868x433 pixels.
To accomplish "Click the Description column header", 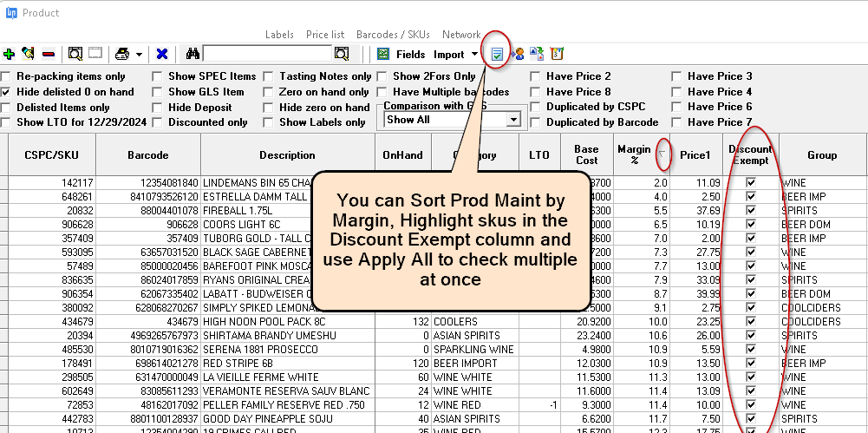I will click(287, 155).
